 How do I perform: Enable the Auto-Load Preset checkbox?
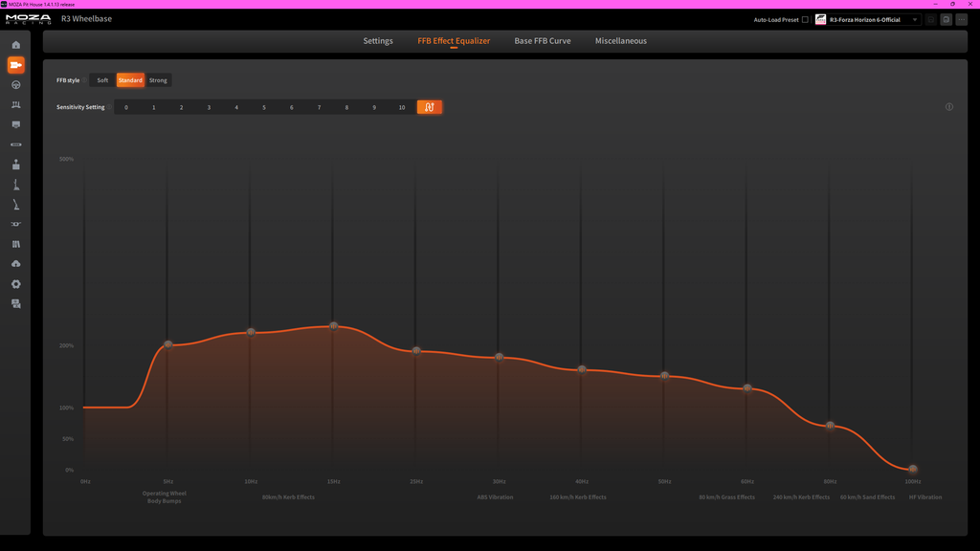[805, 20]
